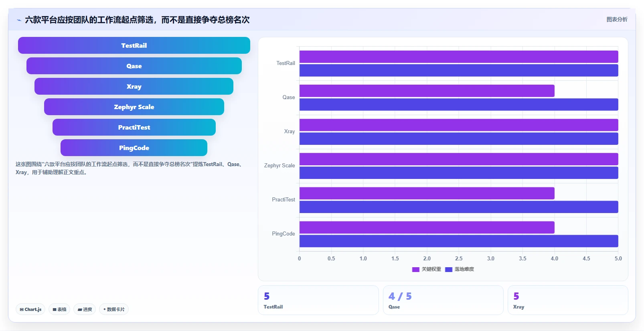Click the blue TestRail bar in the chart
644x331 pixels.
click(459, 70)
